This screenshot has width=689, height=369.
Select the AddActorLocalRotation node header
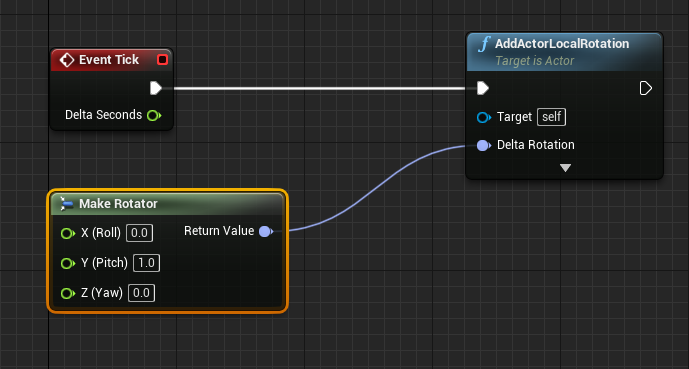click(x=564, y=52)
